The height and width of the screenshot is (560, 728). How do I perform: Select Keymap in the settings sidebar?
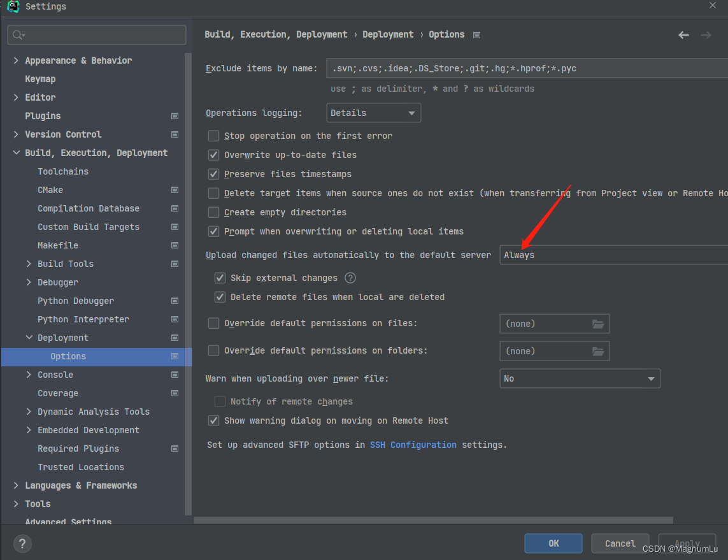point(39,78)
